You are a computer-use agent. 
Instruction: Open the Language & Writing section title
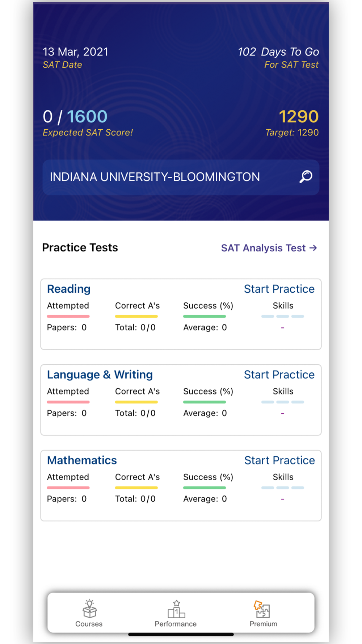(100, 375)
